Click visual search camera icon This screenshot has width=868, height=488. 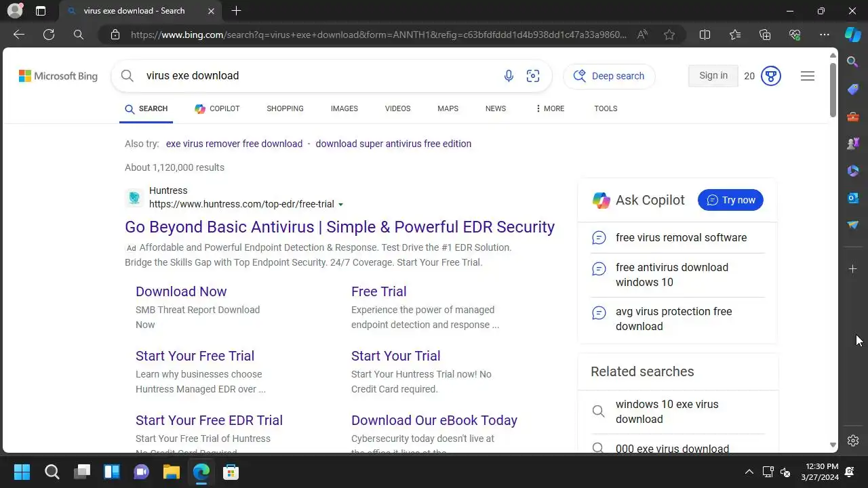[533, 76]
